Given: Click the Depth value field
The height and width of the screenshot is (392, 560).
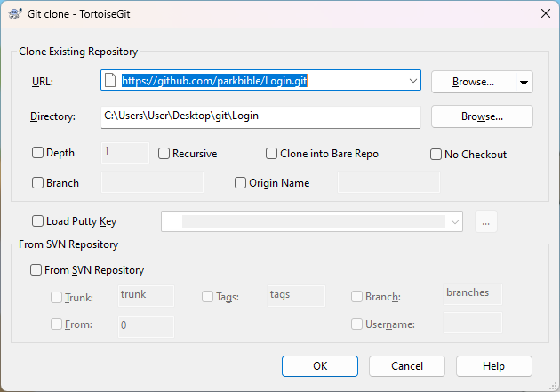Looking at the screenshot, I should click(x=125, y=153).
